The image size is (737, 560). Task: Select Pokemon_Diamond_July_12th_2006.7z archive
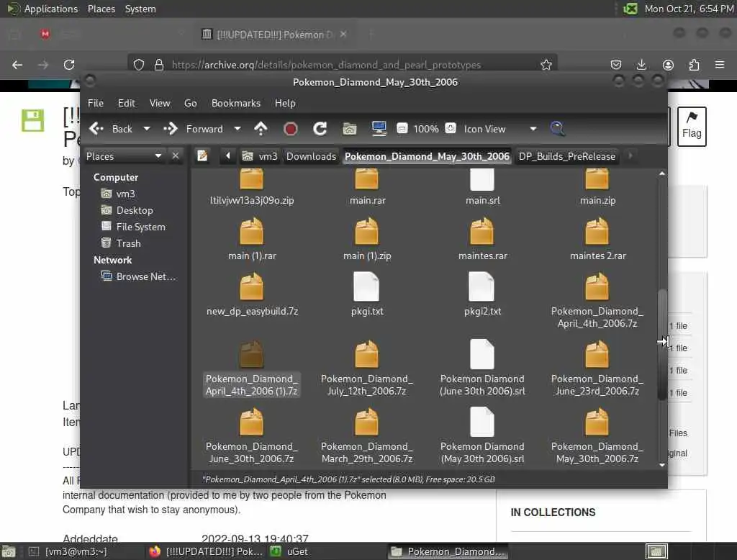pos(367,368)
